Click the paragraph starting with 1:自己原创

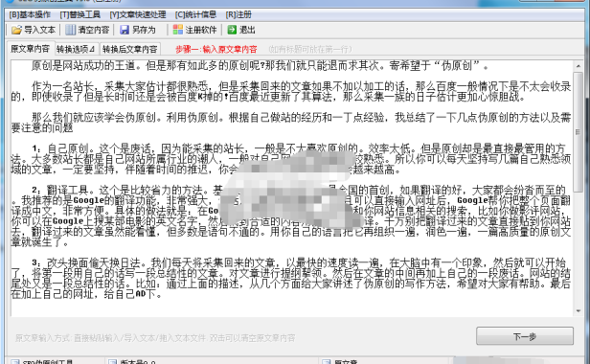pos(291,159)
